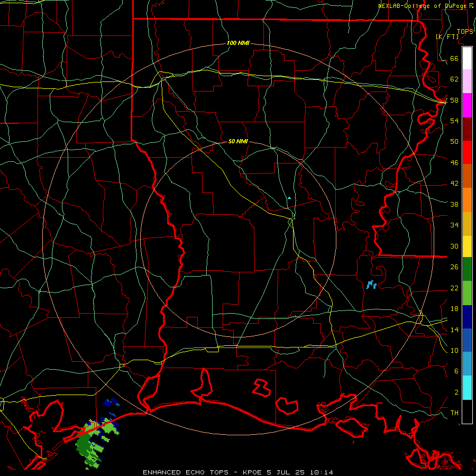Click the legend value "18"

pos(454,309)
